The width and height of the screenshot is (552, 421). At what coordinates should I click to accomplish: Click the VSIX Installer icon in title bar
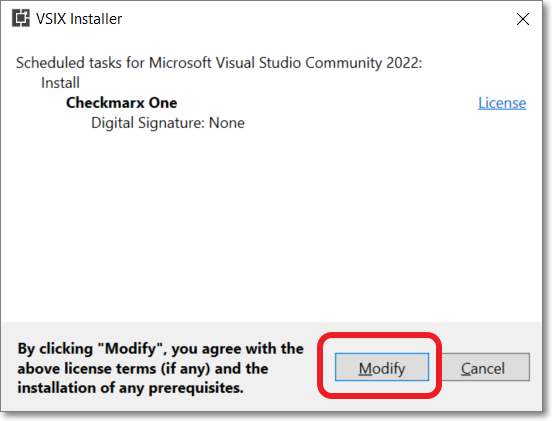point(21,18)
